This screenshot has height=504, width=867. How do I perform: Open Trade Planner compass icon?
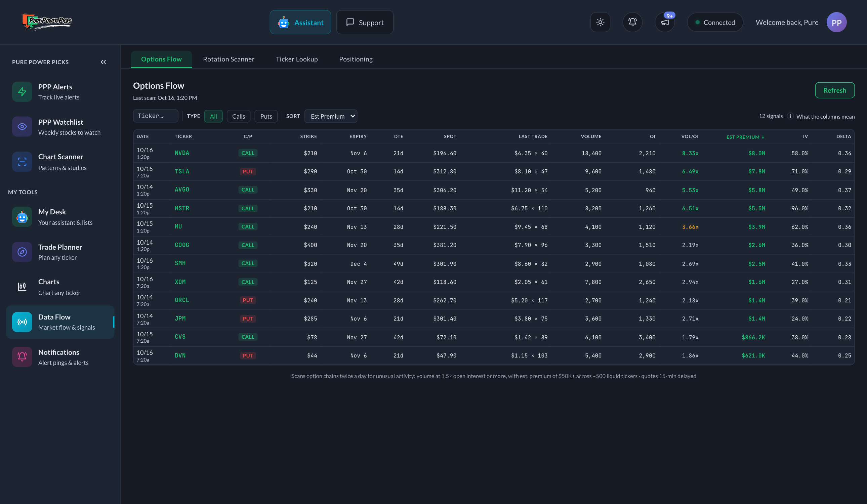[22, 252]
